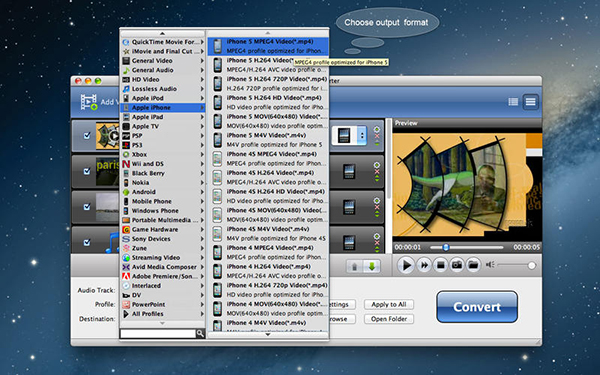Toggle checkbox of third video item
The image size is (600, 375).
(87, 207)
